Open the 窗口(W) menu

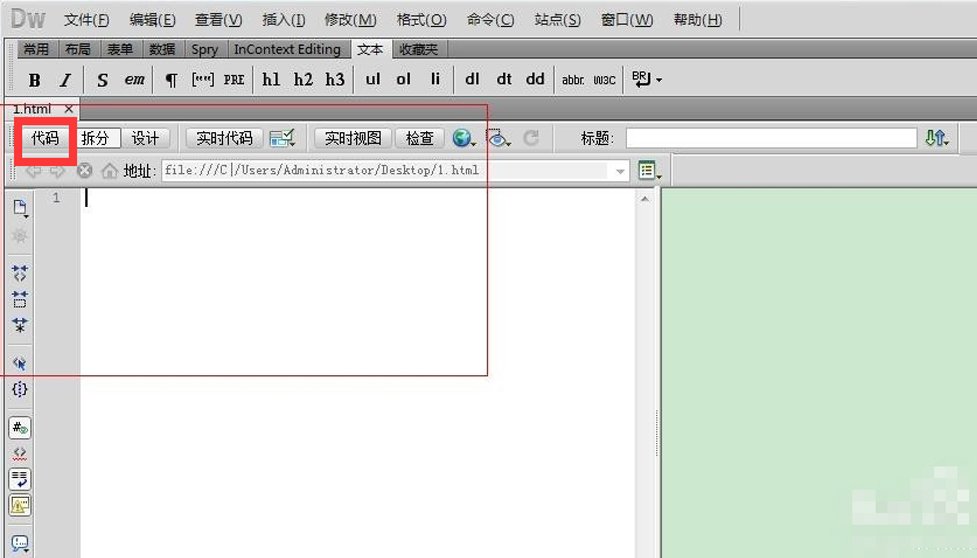pyautogui.click(x=627, y=20)
